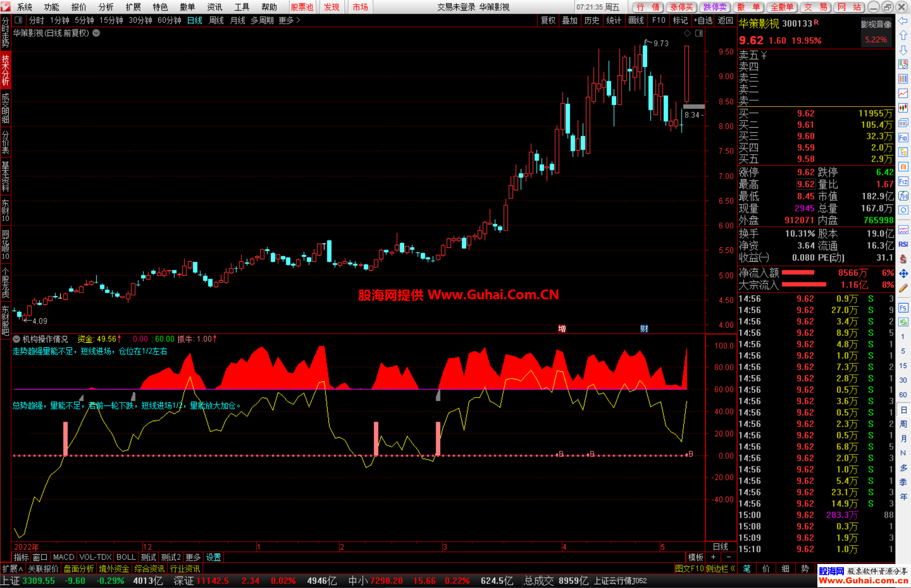
Task: Expand 更多 periods chevron in period bar
Action: coord(289,20)
